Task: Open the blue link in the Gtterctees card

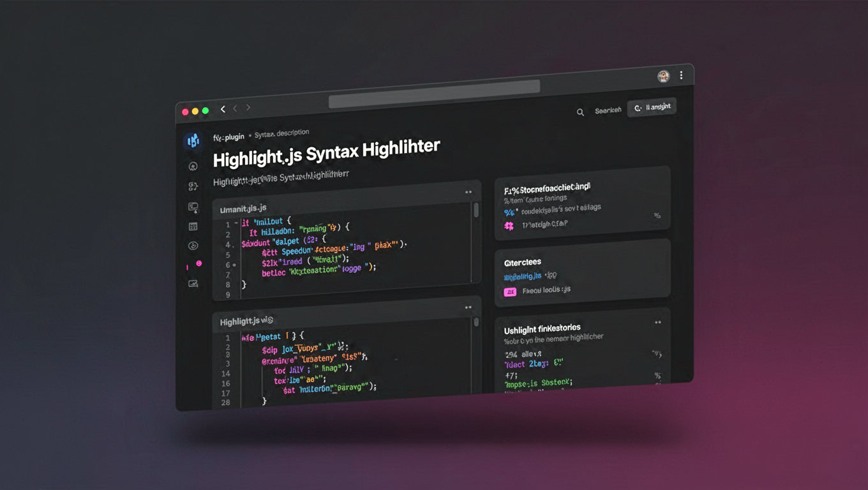Action: (522, 276)
